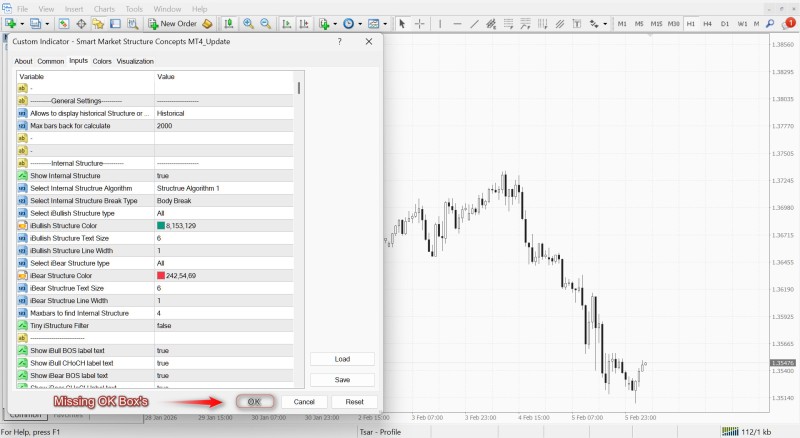800x438 pixels.
Task: Switch to the Common tab in dialog
Action: tap(51, 61)
